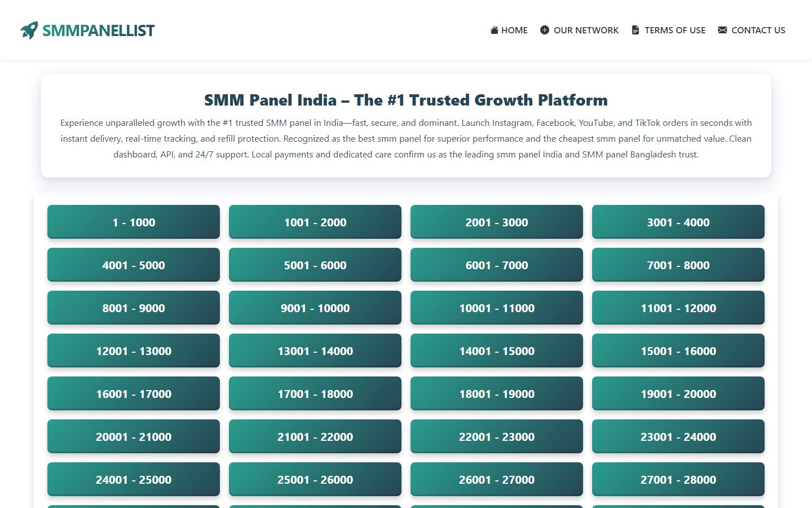Go to Our Network page
Screen dimensions: 812x508
pyautogui.click(x=586, y=30)
